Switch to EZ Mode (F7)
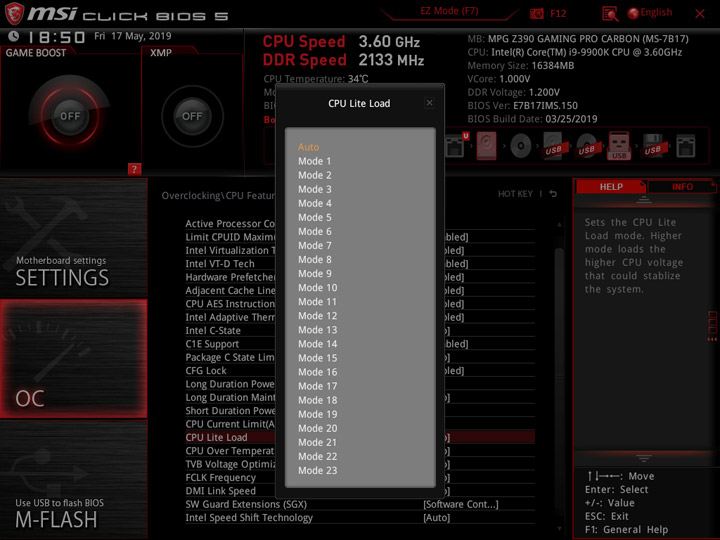720x540 pixels. 449,11
